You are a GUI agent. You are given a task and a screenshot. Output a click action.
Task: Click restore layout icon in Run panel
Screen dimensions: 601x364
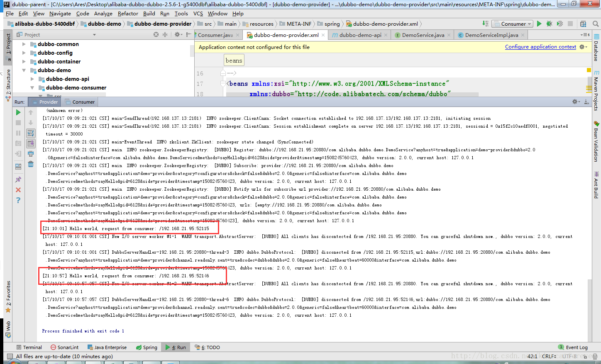click(18, 167)
